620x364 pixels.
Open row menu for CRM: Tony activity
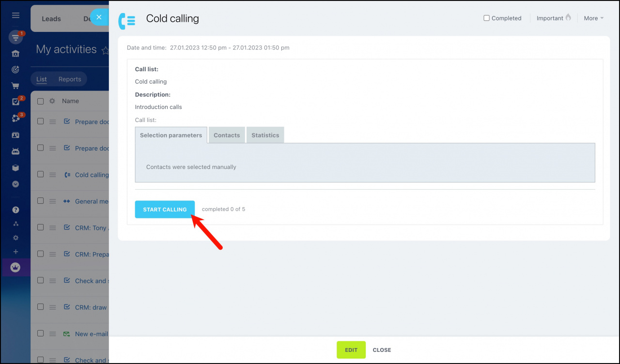point(53,228)
